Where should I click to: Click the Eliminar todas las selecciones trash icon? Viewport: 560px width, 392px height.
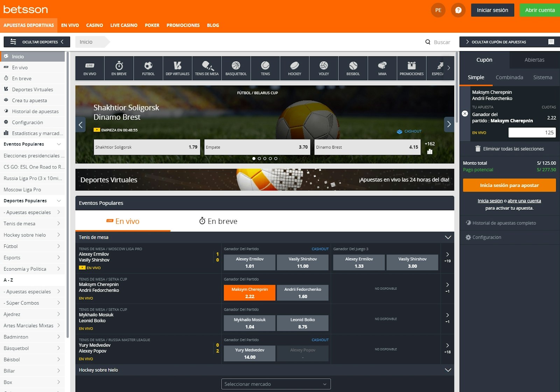pyautogui.click(x=478, y=149)
